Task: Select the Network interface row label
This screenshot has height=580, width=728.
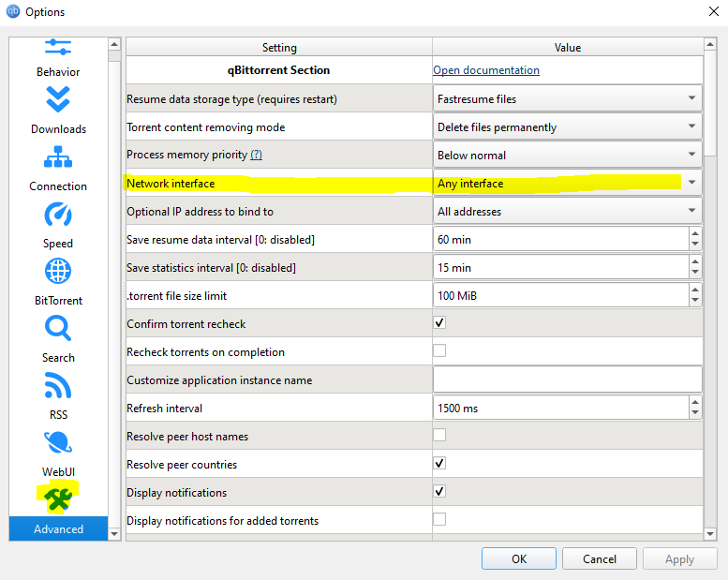Action: point(171,184)
